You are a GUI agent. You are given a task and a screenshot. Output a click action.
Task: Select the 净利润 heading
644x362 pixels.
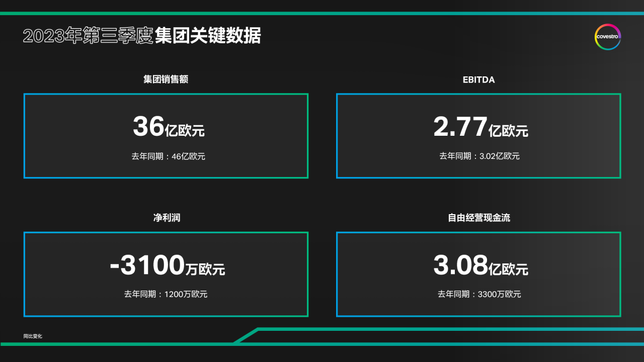pos(167,218)
